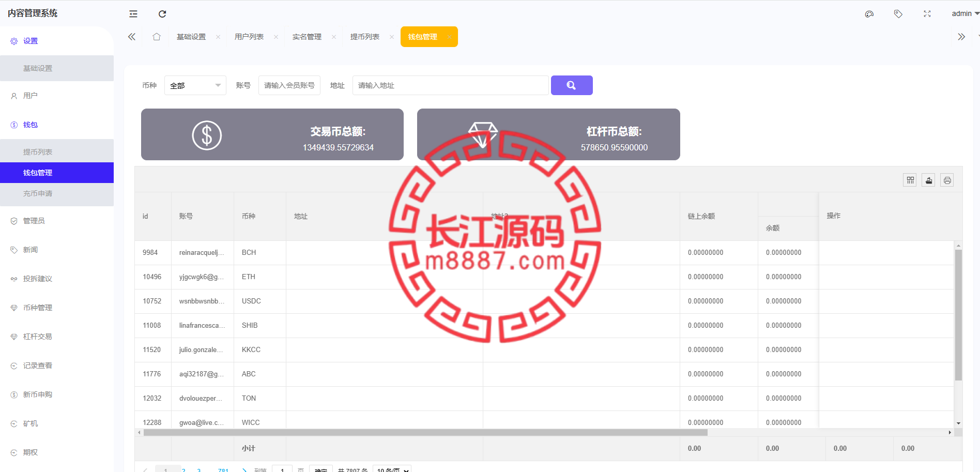The image size is (980, 472).
Task: Jump to last page 781
Action: tap(223, 470)
